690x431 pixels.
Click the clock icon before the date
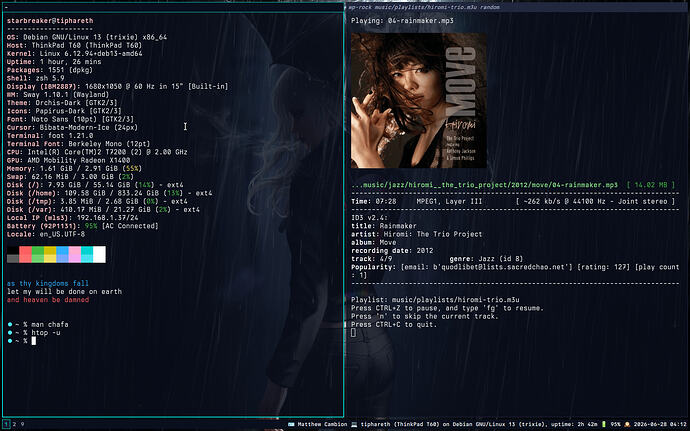[x=627, y=424]
